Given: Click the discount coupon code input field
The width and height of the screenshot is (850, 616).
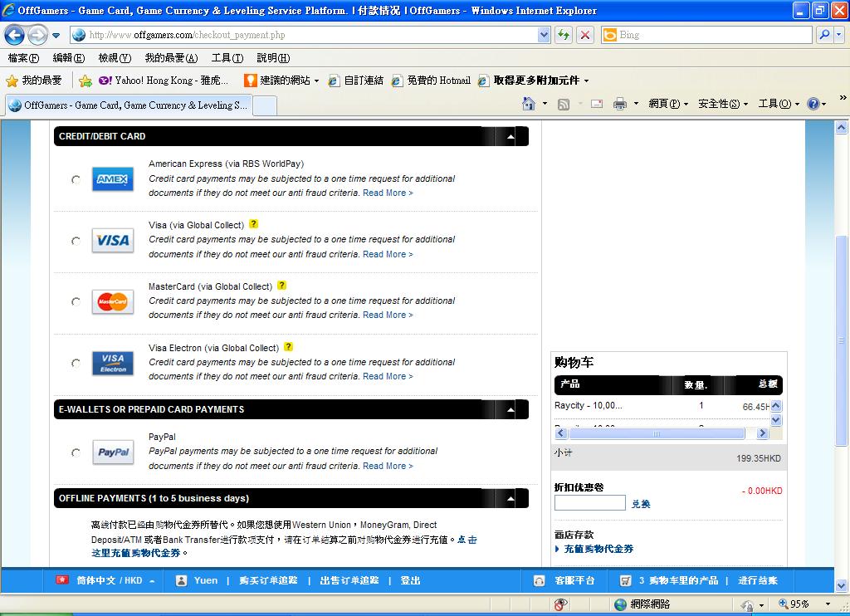Looking at the screenshot, I should tap(589, 503).
